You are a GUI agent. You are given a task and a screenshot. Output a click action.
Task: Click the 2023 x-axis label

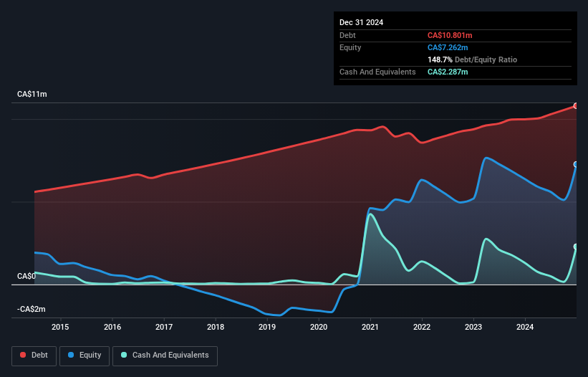click(473, 327)
